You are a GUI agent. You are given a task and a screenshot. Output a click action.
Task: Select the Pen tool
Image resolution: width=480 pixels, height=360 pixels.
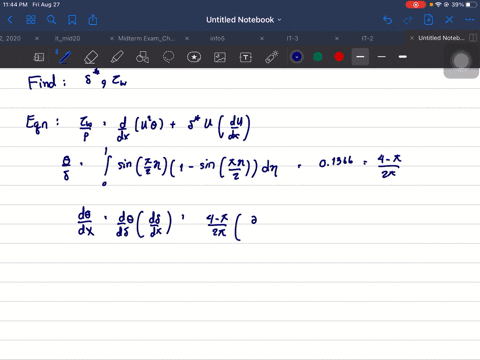tap(64, 57)
